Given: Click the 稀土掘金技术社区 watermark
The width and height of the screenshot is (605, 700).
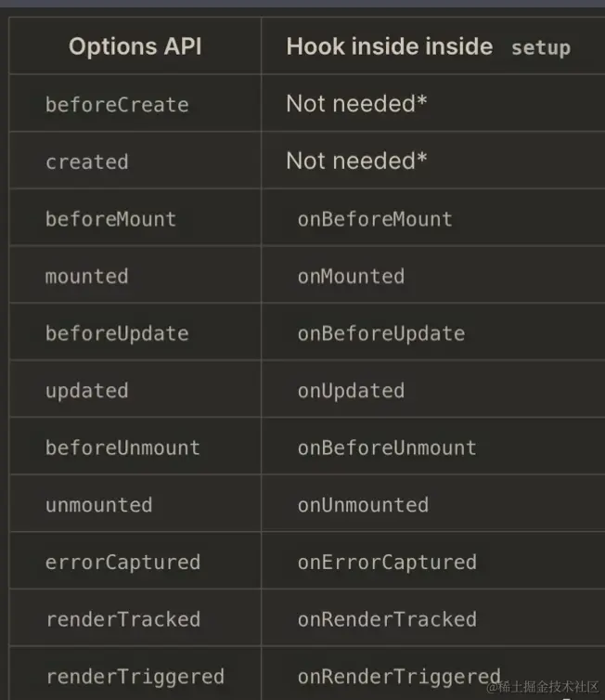Looking at the screenshot, I should [x=544, y=687].
